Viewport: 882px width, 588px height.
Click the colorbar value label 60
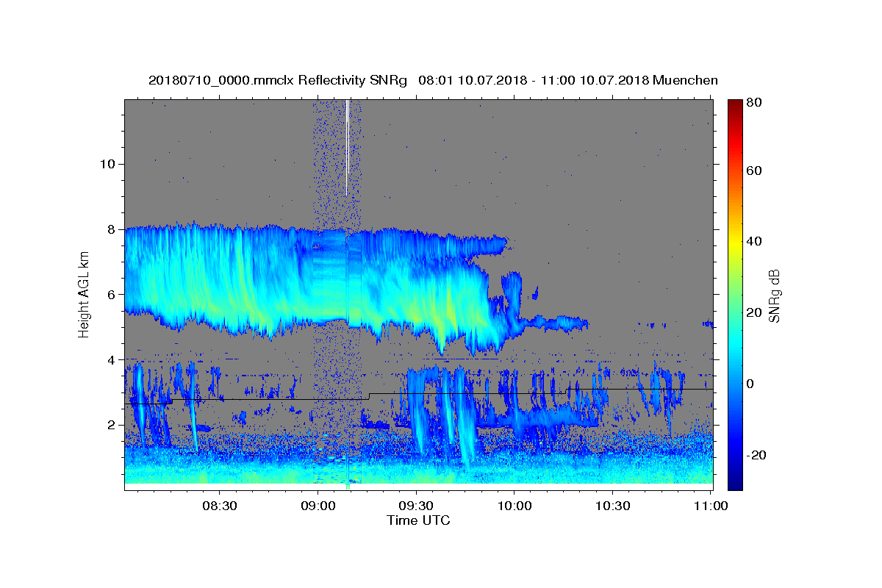coord(754,171)
